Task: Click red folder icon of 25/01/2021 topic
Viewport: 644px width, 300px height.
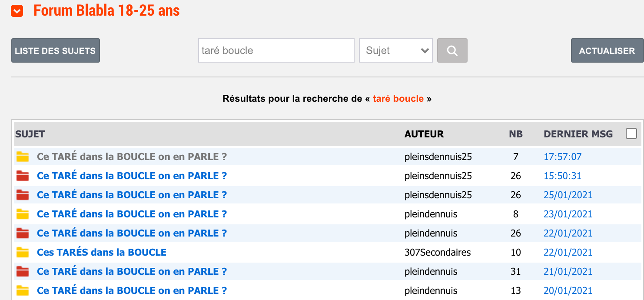Action: click(22, 195)
